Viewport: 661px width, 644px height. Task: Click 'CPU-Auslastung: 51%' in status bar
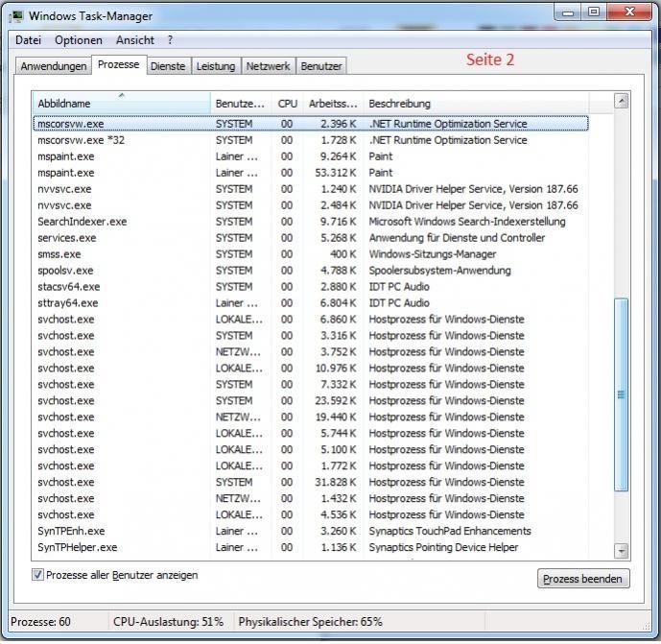point(168,622)
